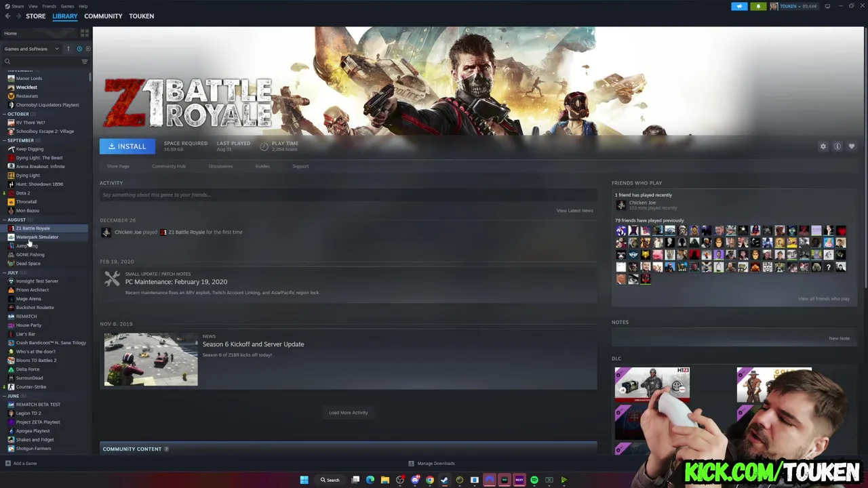
Task: Open the game Discussions link
Action: point(220,166)
